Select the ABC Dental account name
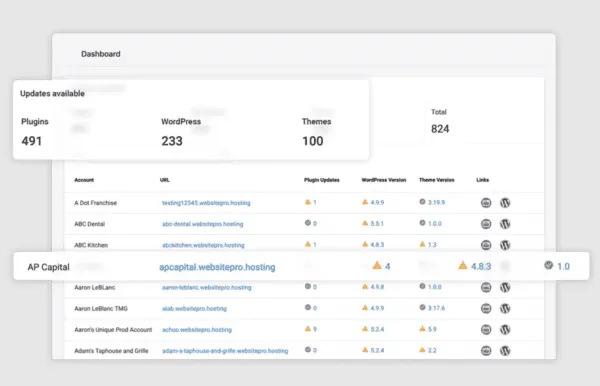600x386 pixels. tap(90, 224)
